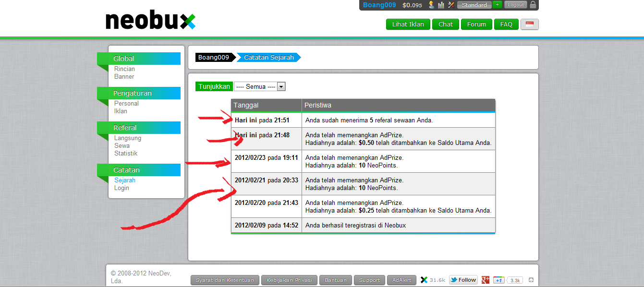Image resolution: width=644 pixels, height=287 pixels.
Task: Click the Catatan sidebar section header
Action: 139,170
